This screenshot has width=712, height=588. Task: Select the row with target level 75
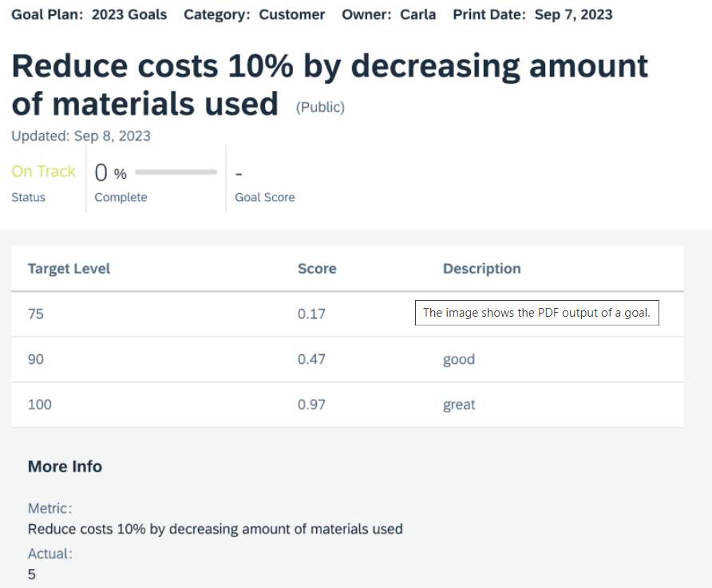[347, 314]
